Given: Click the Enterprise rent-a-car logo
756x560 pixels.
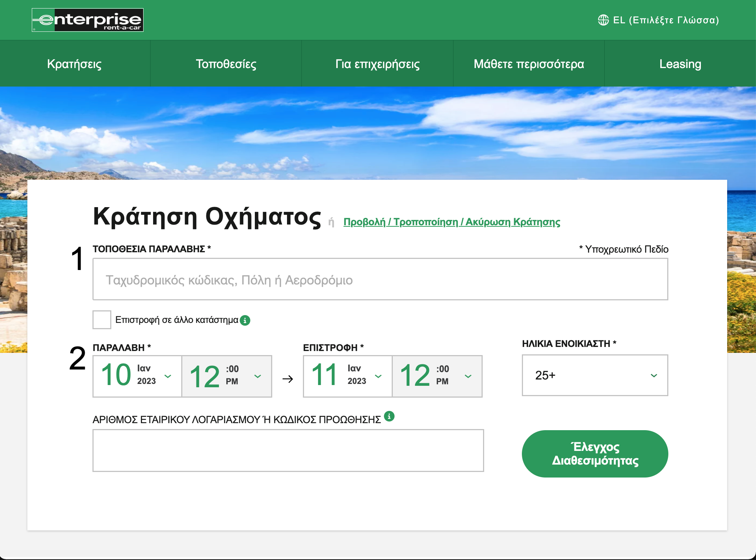Looking at the screenshot, I should pos(88,20).
